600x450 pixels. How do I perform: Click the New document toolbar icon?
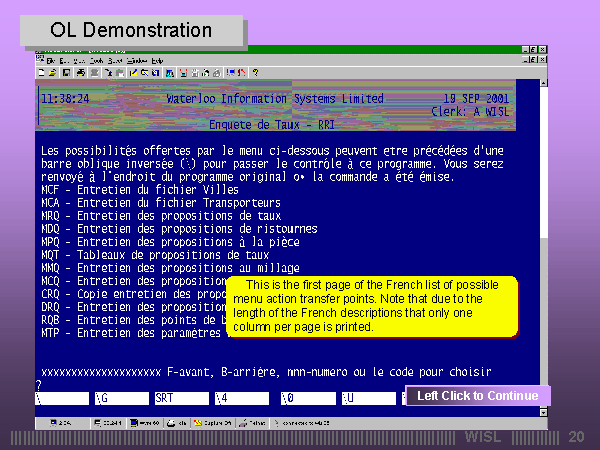pos(41,72)
